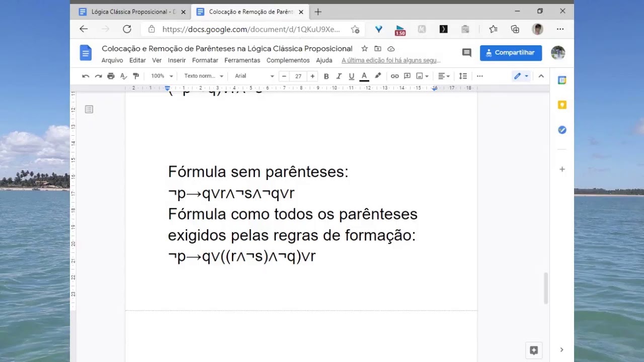Print the document

point(111,76)
